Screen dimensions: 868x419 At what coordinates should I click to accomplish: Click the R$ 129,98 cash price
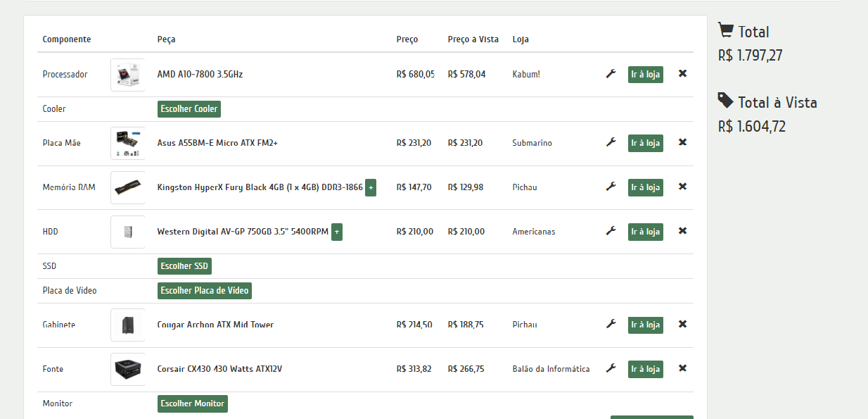click(466, 187)
